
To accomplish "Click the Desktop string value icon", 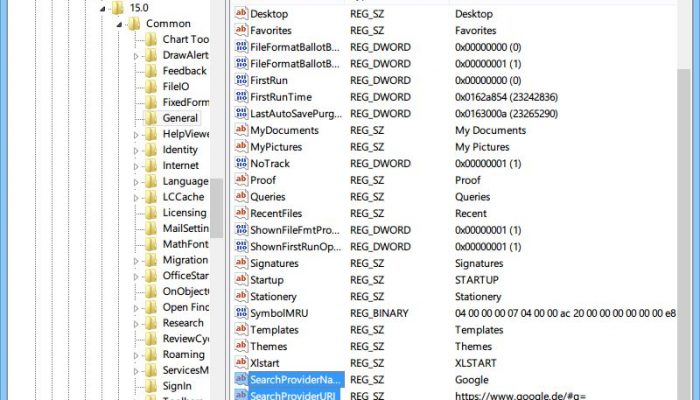I will pyautogui.click(x=241, y=13).
